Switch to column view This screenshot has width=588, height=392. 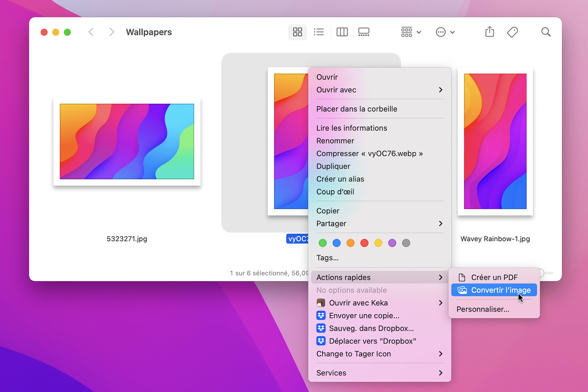(342, 32)
